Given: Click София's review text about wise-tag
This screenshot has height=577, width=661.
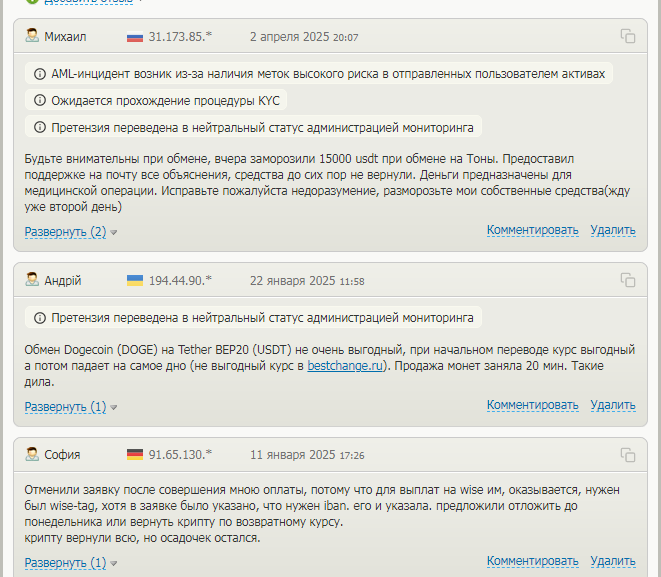Looking at the screenshot, I should click(x=322, y=514).
